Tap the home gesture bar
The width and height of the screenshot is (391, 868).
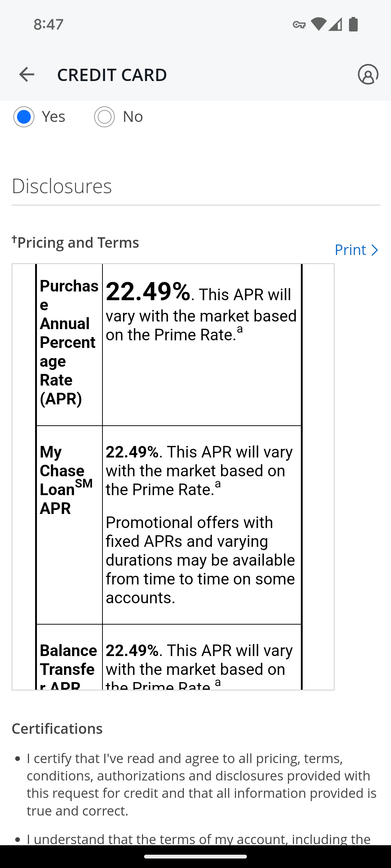195,856
